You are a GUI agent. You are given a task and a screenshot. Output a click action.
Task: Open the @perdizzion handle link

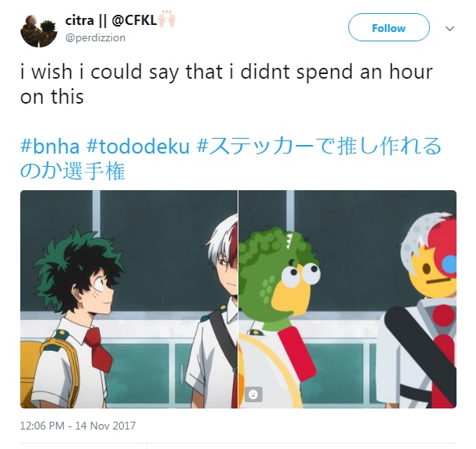[95, 38]
